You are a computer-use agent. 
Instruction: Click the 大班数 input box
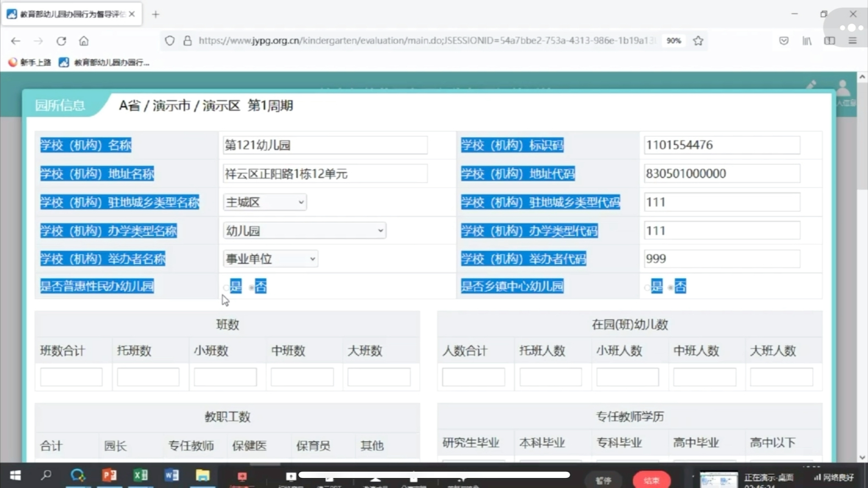(379, 377)
